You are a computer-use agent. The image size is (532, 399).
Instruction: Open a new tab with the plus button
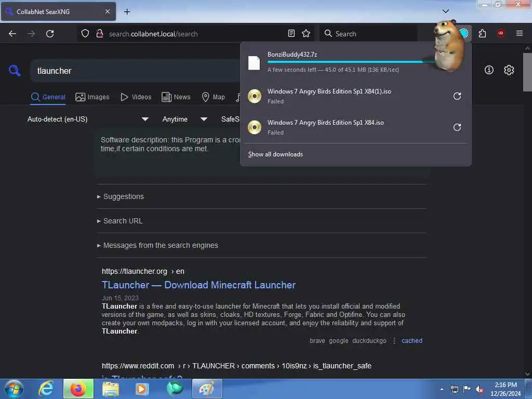coord(127,12)
